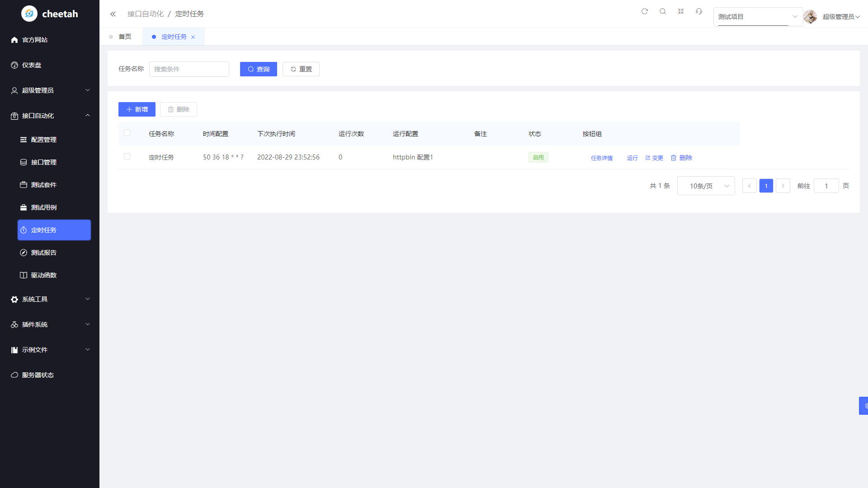Expand the 系统工具 sidebar menu
The width and height of the screenshot is (868, 488).
pos(50,299)
